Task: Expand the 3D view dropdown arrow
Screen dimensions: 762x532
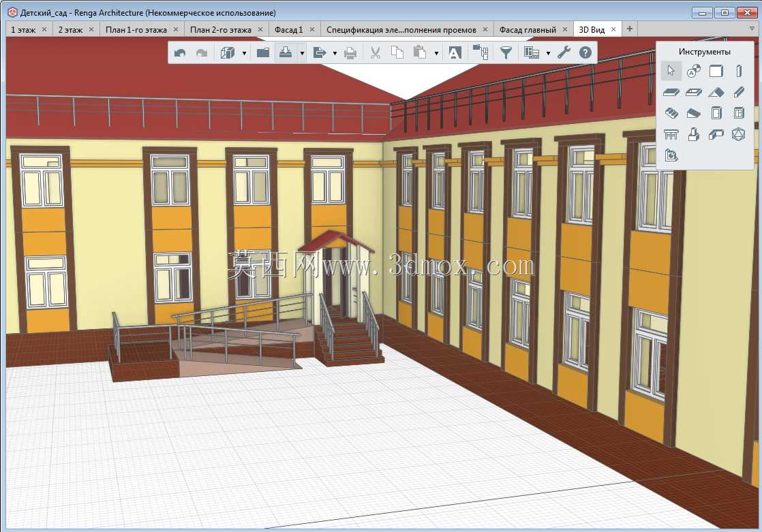Action: (244, 53)
